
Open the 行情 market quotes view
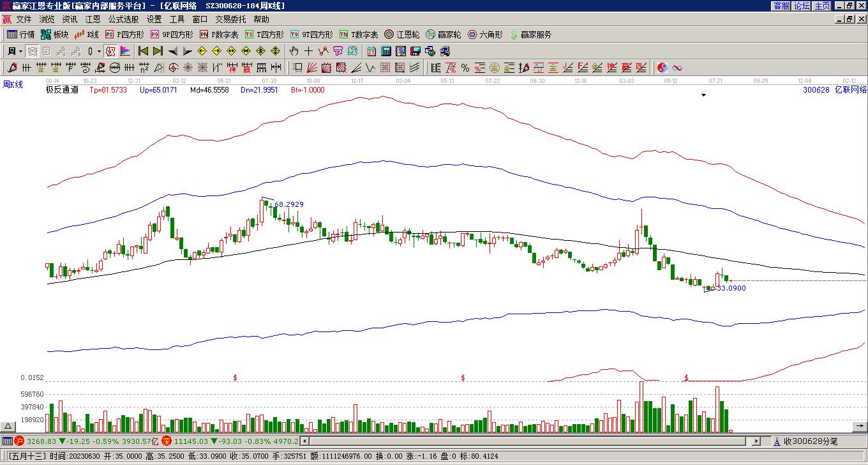(x=21, y=34)
